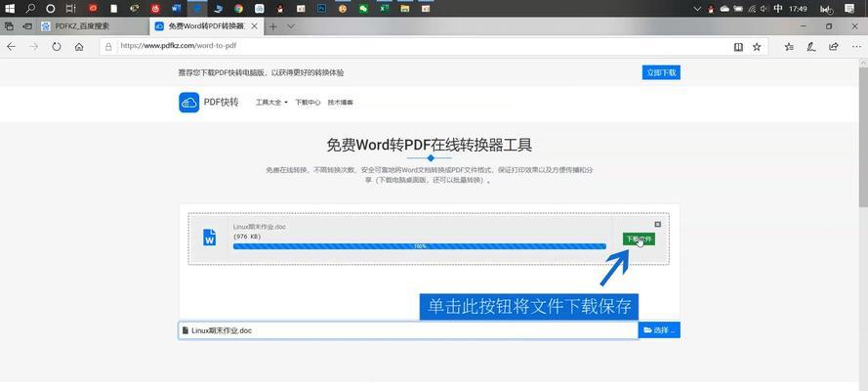This screenshot has width=868, height=391.
Task: Open Edge settings and more menu
Action: point(856,47)
